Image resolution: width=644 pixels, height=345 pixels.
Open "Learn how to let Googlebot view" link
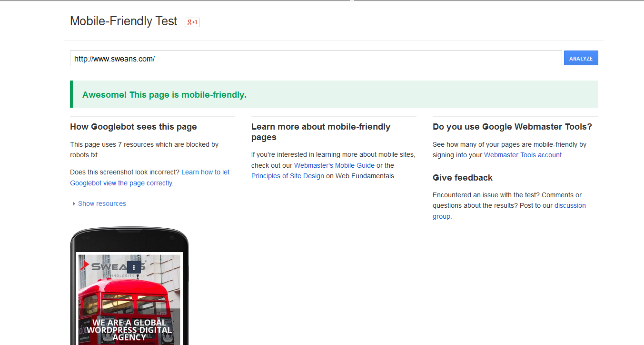[x=149, y=178]
